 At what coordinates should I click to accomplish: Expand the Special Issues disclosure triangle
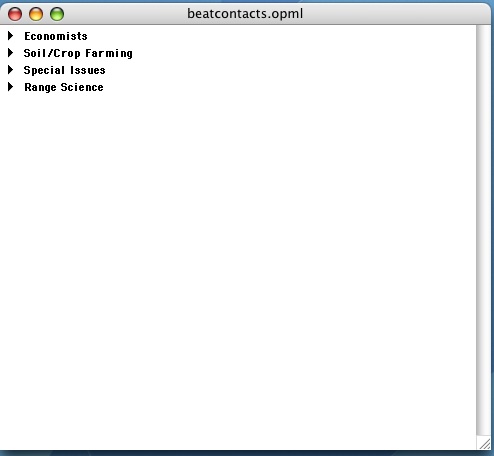click(x=11, y=70)
